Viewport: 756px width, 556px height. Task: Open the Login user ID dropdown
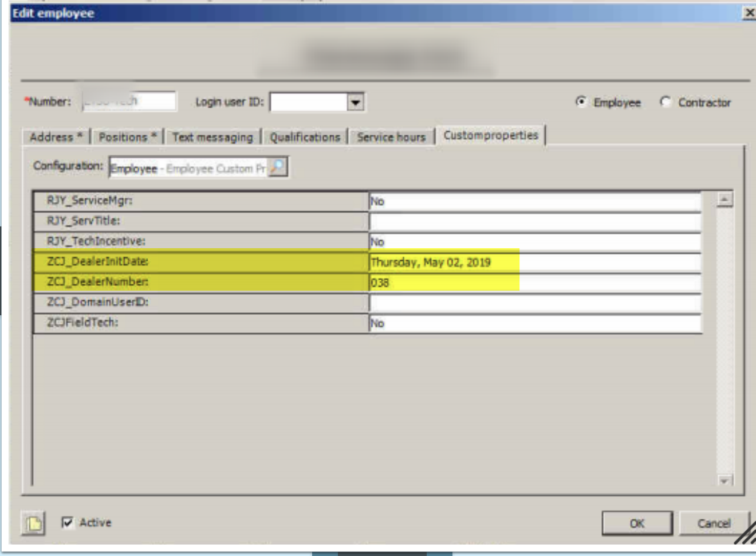[x=356, y=102]
